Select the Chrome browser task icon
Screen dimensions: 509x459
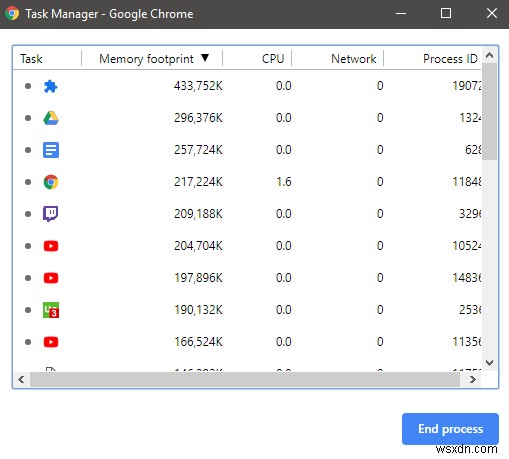[x=51, y=182]
